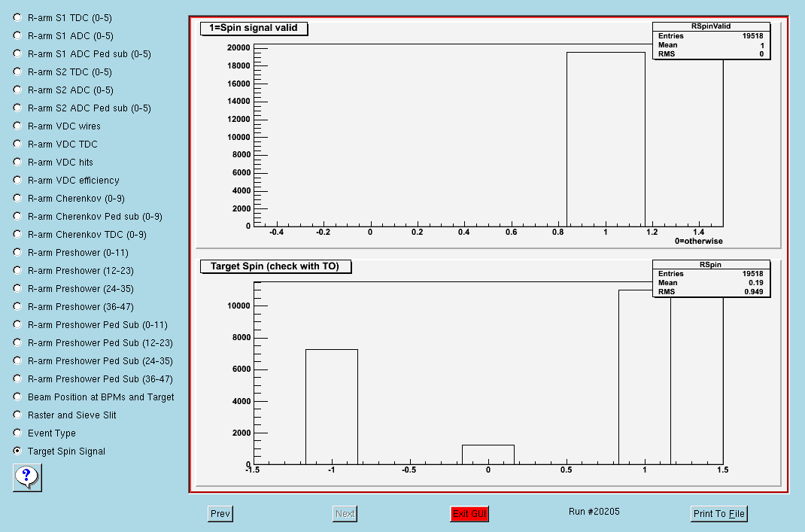The width and height of the screenshot is (805, 532).
Task: Choose R-arm Preshower Ped Sub (0-11)
Action: (x=17, y=324)
